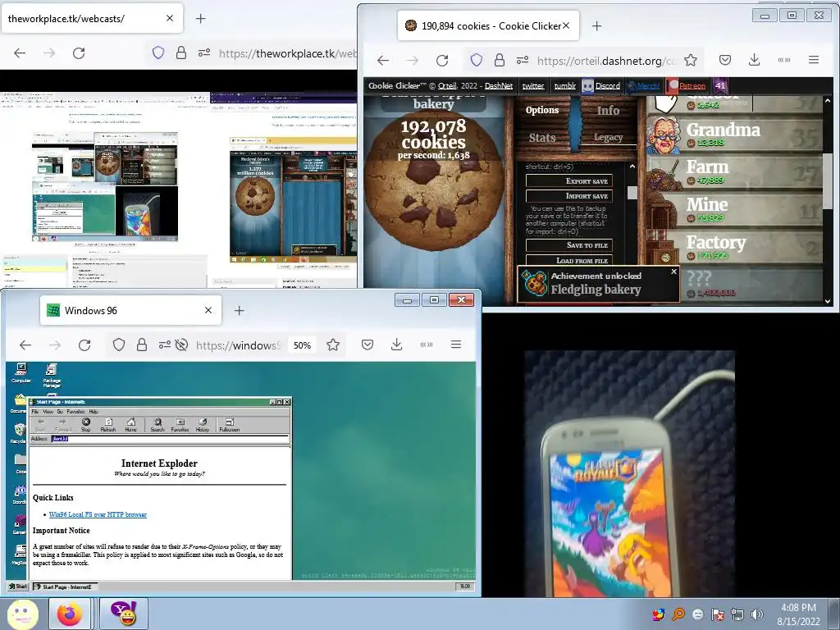Go back in the Windows 96 browser window

25,345
